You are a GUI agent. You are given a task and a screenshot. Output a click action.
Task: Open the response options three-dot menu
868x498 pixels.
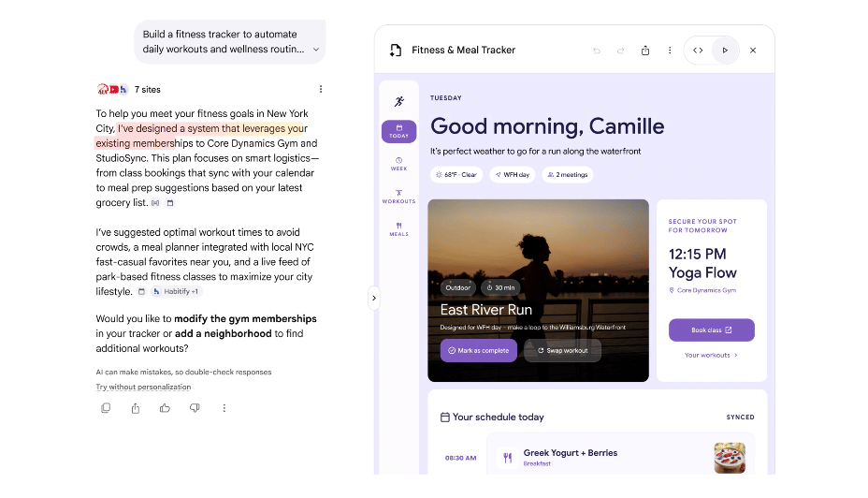[321, 89]
